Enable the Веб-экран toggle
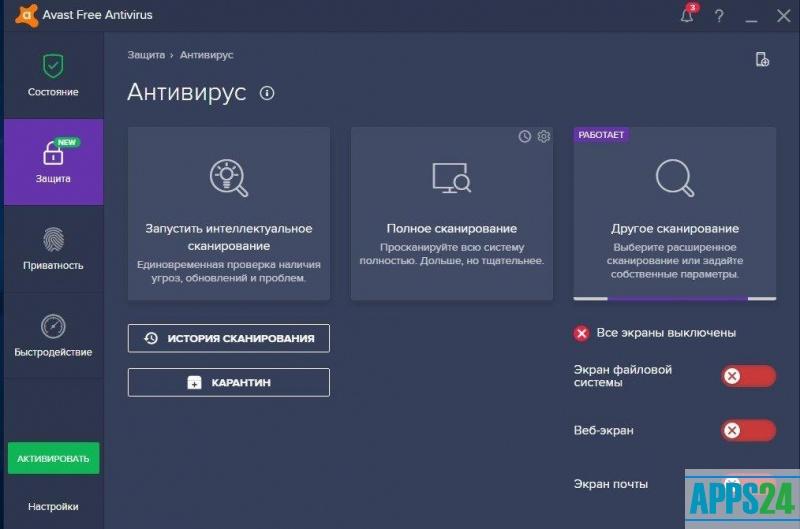Image resolution: width=800 pixels, height=529 pixels. tap(748, 430)
